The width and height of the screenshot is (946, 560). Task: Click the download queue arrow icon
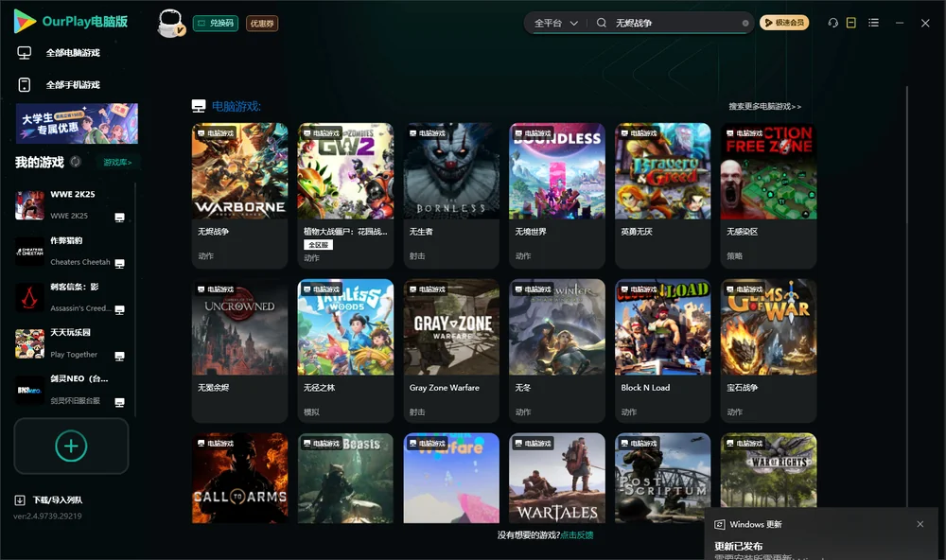19,500
